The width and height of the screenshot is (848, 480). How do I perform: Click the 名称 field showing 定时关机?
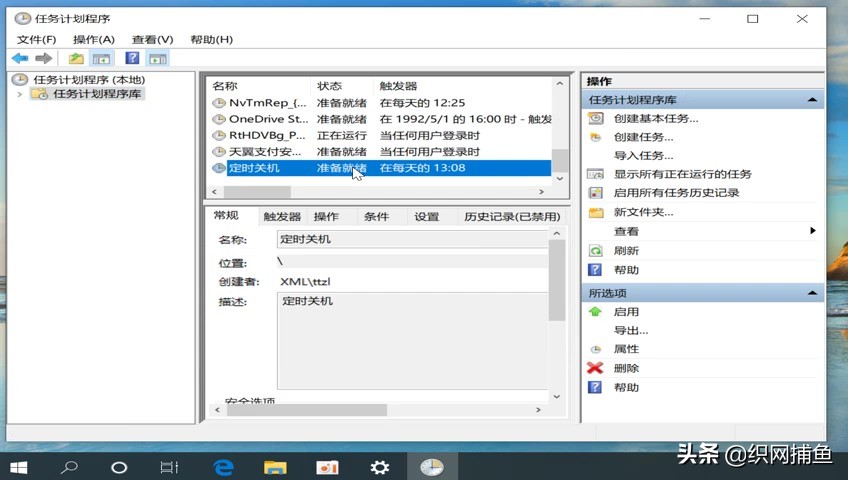pos(413,239)
